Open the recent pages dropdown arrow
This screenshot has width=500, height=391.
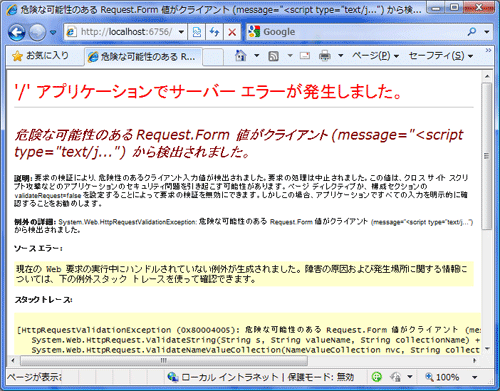click(53, 32)
